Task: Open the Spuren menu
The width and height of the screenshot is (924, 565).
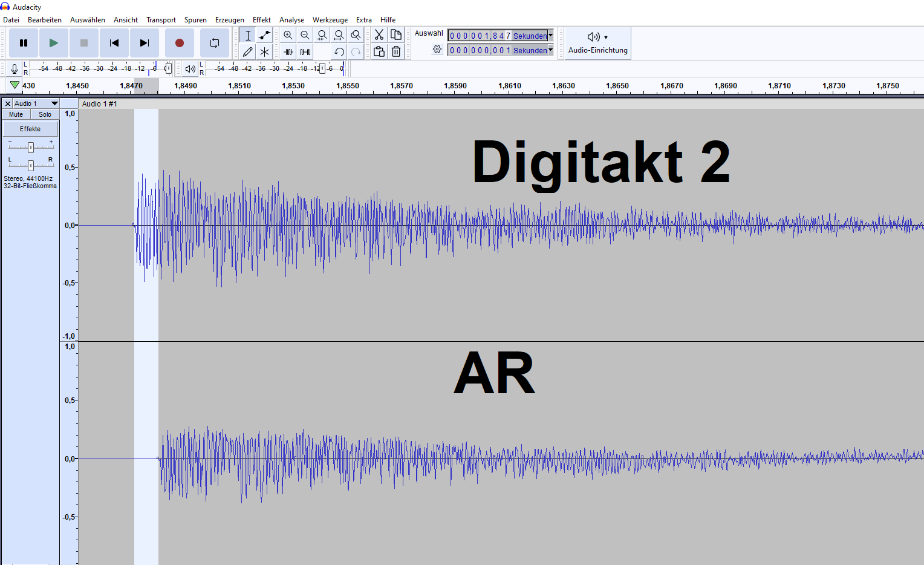Action: click(x=195, y=20)
